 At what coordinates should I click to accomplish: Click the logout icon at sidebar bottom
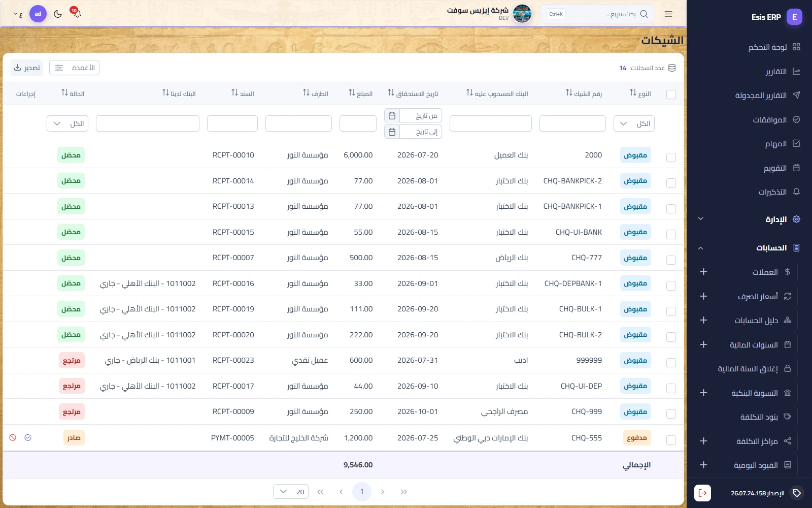click(702, 493)
